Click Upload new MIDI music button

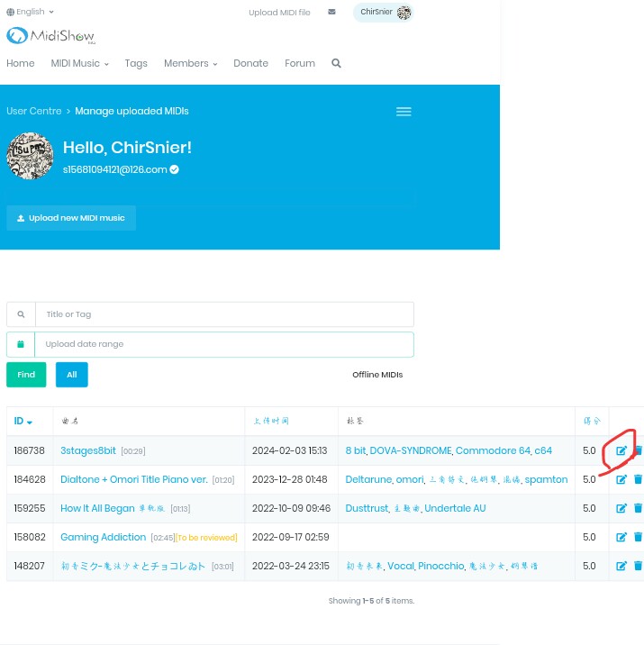point(71,218)
